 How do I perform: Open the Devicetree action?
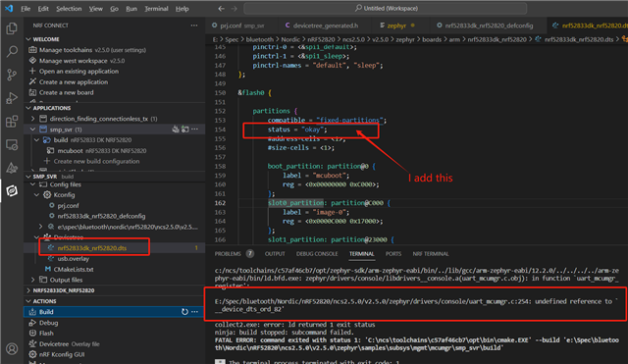54,344
